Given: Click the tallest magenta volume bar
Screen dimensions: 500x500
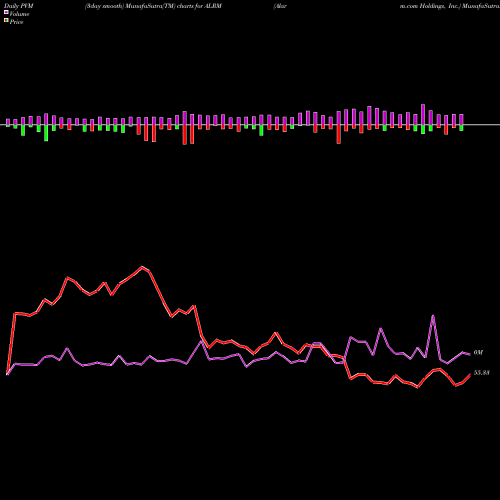Looking at the screenshot, I should point(423,115).
